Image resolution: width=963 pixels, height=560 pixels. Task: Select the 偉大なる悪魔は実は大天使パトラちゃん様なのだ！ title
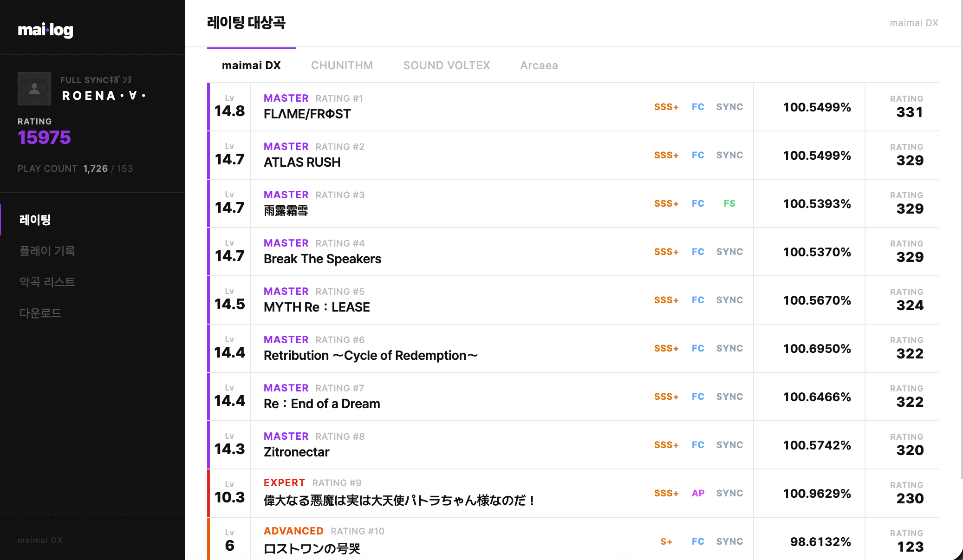click(401, 500)
